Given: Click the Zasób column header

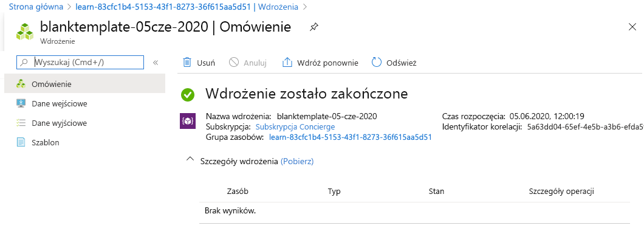Looking at the screenshot, I should pyautogui.click(x=238, y=191).
